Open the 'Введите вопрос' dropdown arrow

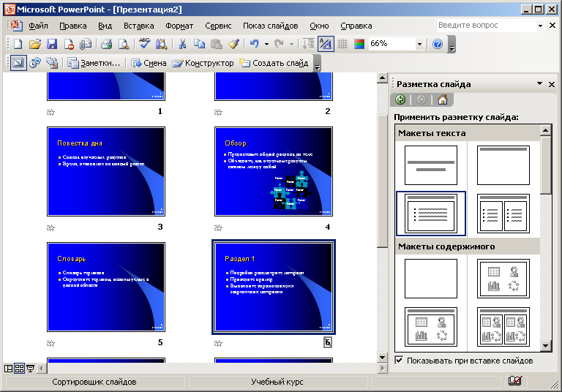(x=540, y=26)
